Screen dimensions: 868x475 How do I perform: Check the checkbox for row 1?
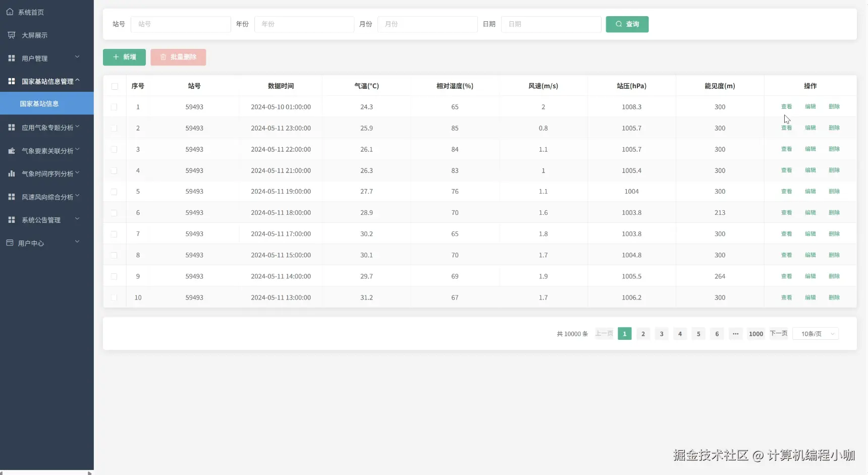click(x=114, y=107)
